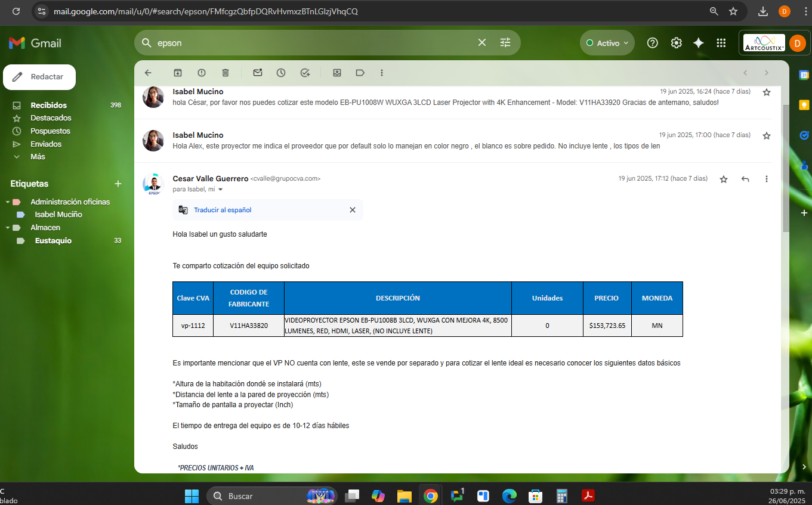Create new label plus button

[118, 184]
